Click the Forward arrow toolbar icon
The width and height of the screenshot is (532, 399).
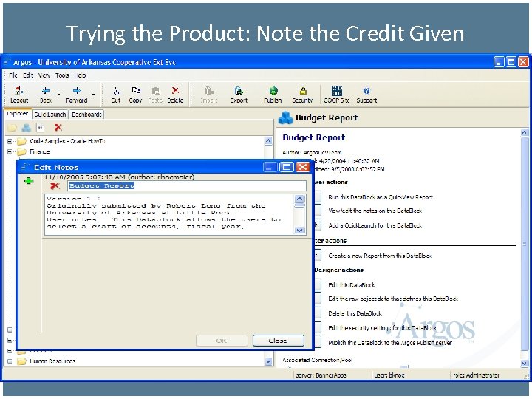pos(77,91)
